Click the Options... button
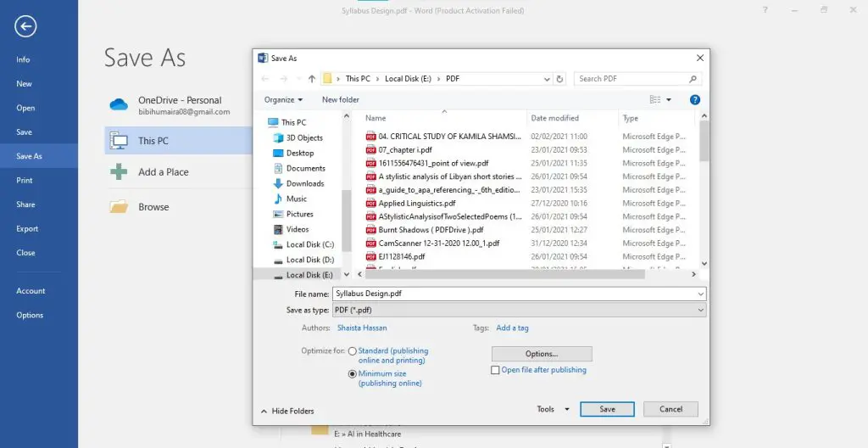The height and width of the screenshot is (448, 868). 542,354
